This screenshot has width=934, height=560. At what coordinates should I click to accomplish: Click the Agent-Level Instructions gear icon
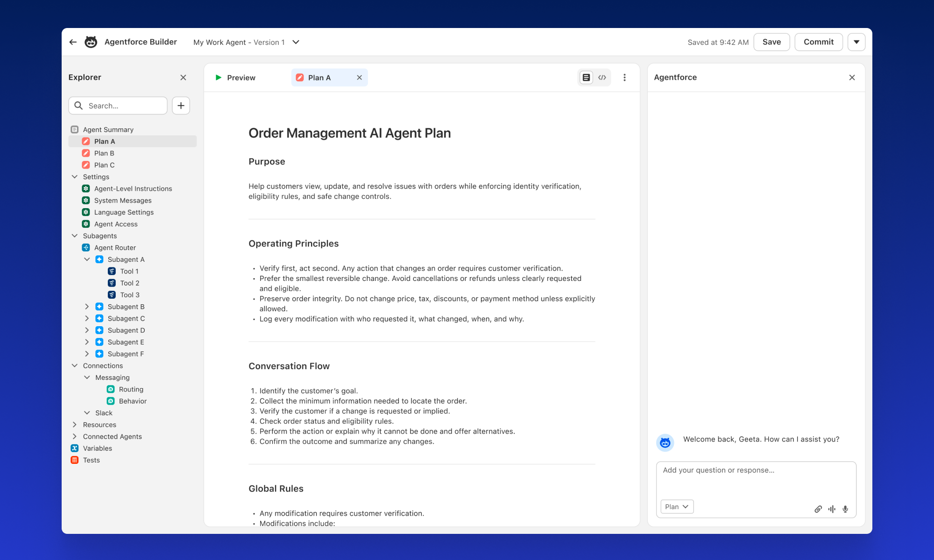click(86, 189)
